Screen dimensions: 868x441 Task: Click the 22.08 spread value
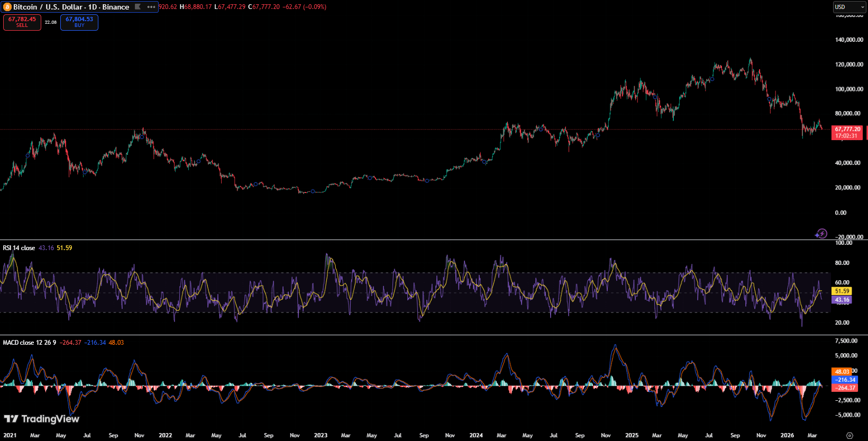point(51,22)
